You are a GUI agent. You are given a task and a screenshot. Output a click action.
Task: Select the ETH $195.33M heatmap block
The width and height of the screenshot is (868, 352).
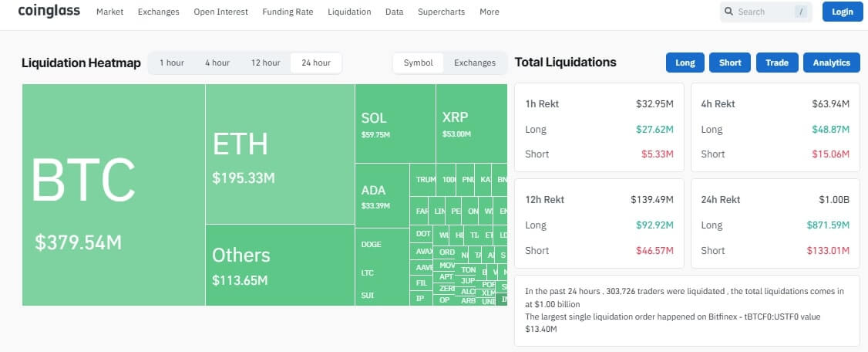coord(279,154)
